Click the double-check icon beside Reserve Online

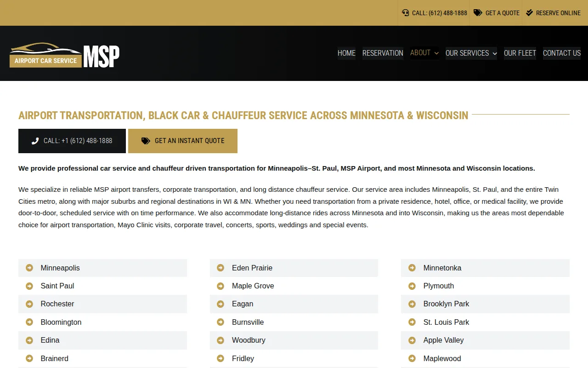[x=529, y=13]
